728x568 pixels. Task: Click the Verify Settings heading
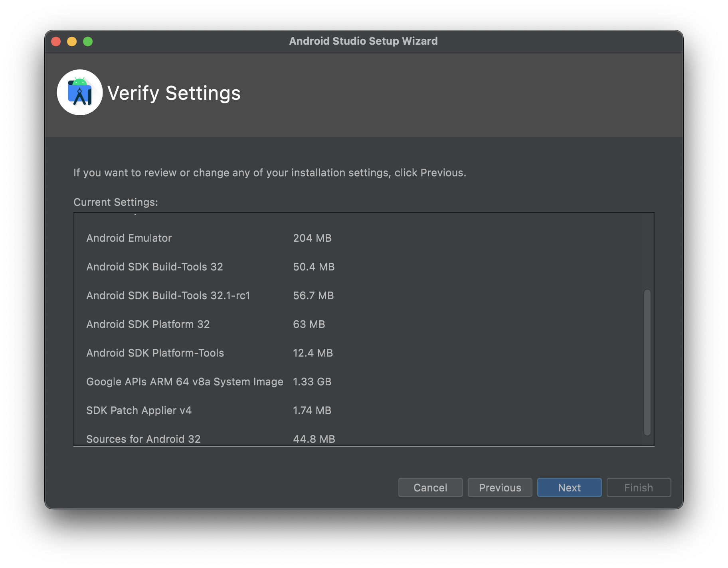pos(174,93)
